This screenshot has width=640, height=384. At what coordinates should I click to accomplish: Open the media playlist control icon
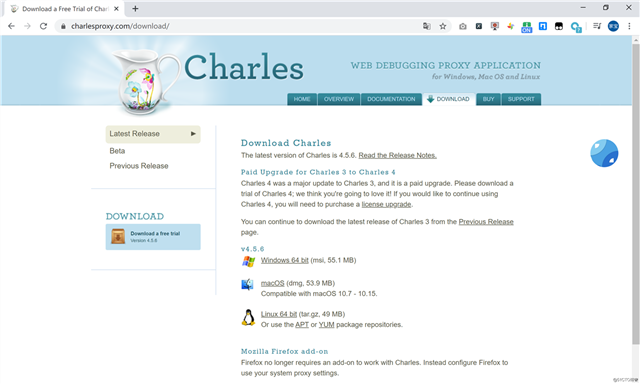point(597,26)
